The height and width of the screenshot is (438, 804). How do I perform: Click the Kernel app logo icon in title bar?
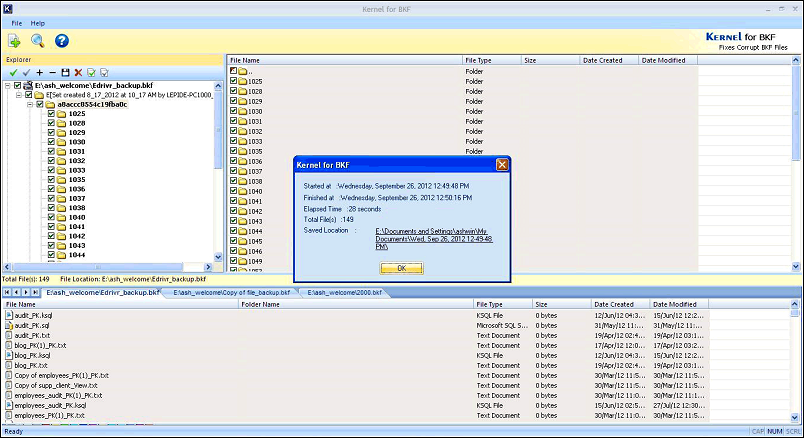point(8,9)
